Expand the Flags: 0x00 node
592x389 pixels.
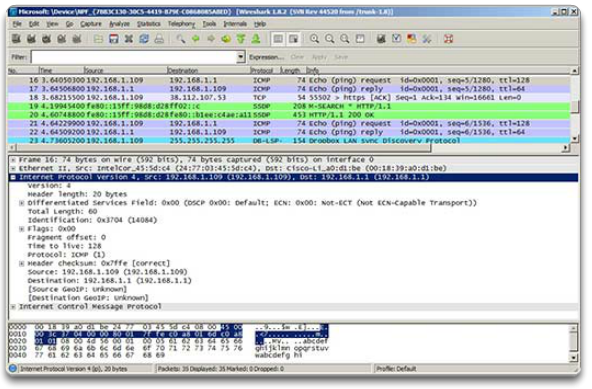coord(22,229)
